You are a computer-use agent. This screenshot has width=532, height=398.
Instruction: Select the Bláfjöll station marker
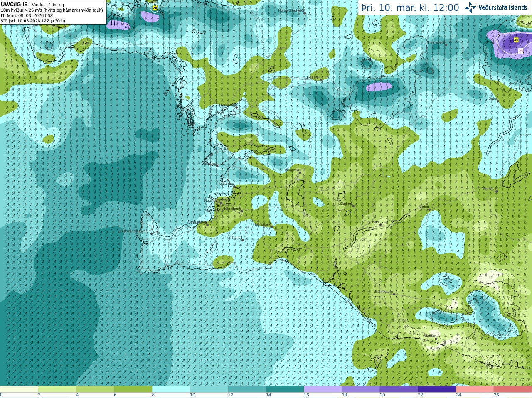click(x=243, y=240)
